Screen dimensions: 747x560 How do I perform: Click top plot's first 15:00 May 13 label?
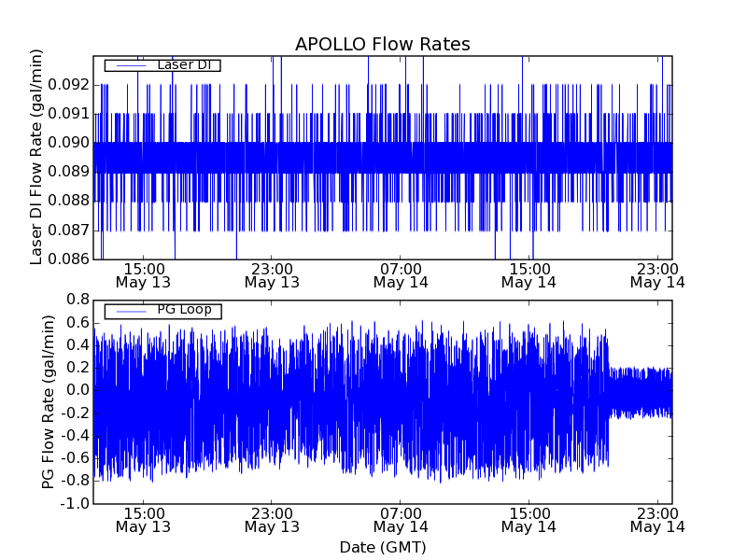pyautogui.click(x=143, y=274)
